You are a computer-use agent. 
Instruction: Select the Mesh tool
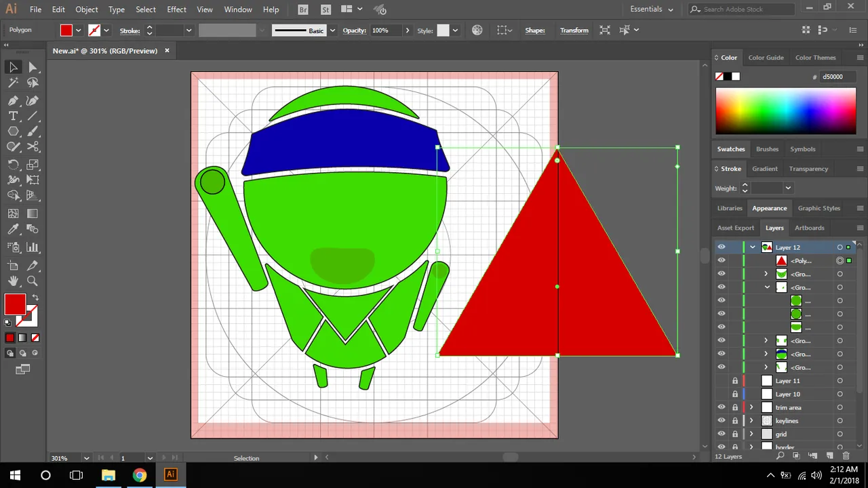[13, 213]
